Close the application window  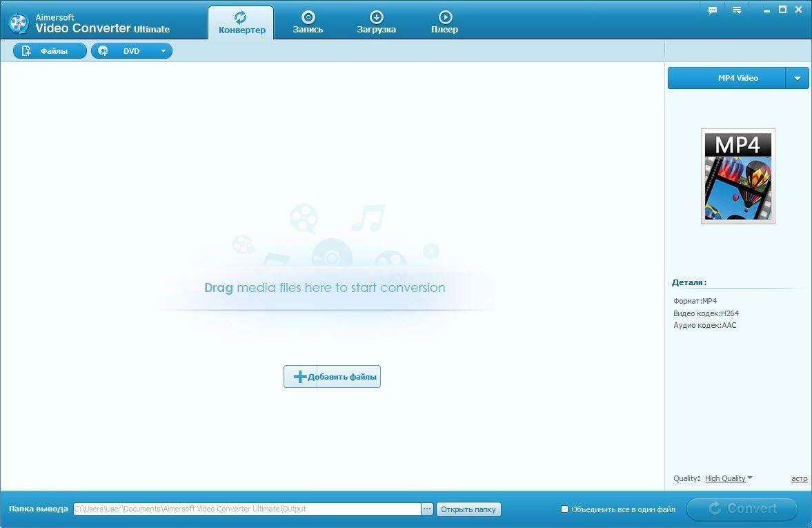click(798, 10)
